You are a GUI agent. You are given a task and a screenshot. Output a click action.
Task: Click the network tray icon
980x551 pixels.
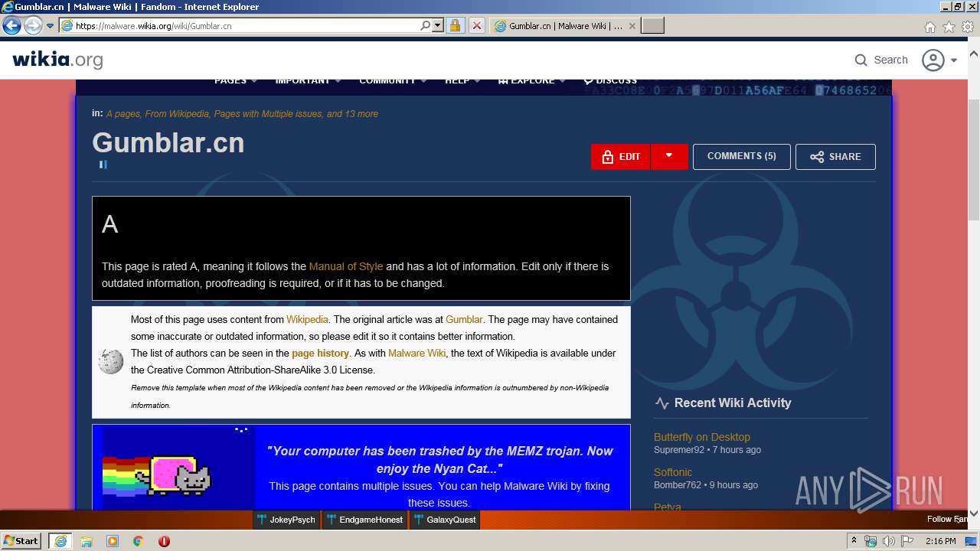pos(871,541)
